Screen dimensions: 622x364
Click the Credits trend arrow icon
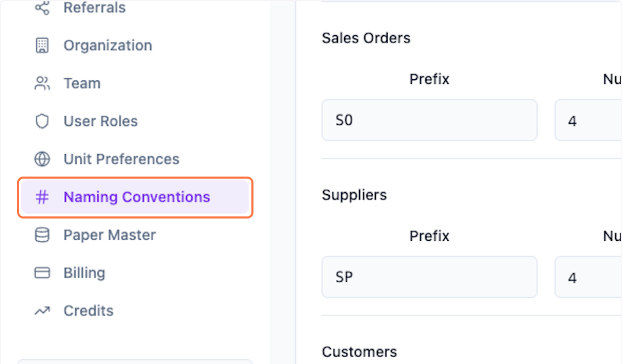click(x=42, y=311)
